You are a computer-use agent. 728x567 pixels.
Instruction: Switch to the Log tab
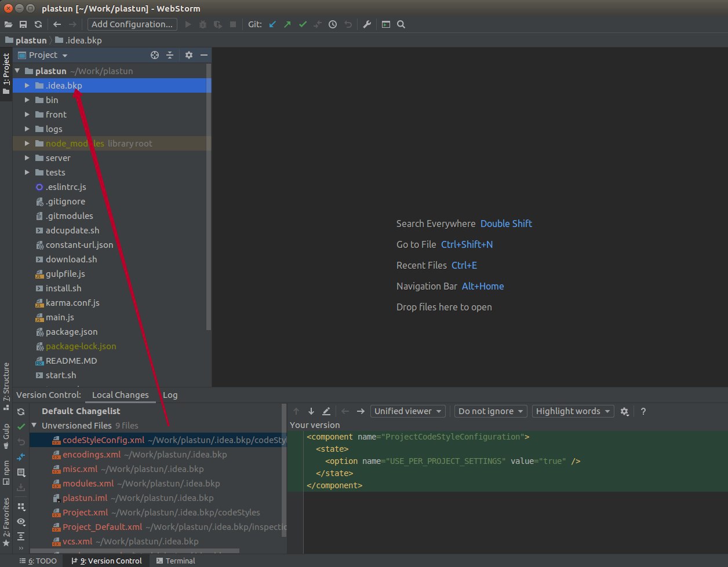[x=170, y=395]
